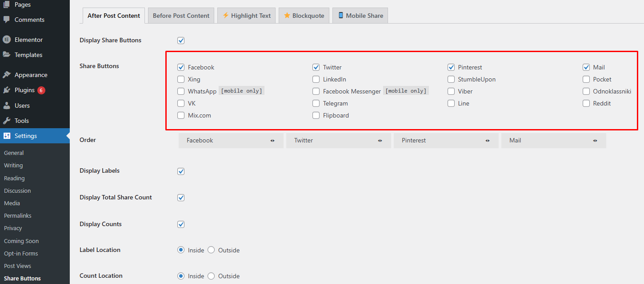
Task: Open Reading settings submenu
Action: (14, 178)
